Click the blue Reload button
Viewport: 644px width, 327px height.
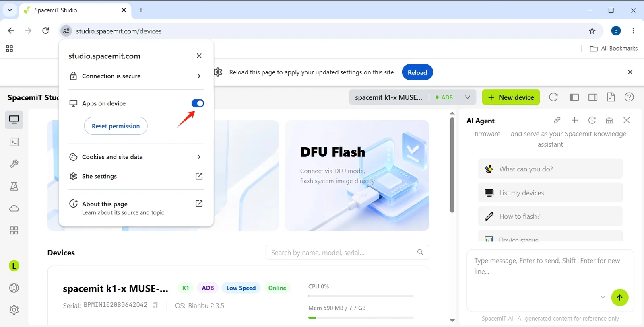(417, 72)
